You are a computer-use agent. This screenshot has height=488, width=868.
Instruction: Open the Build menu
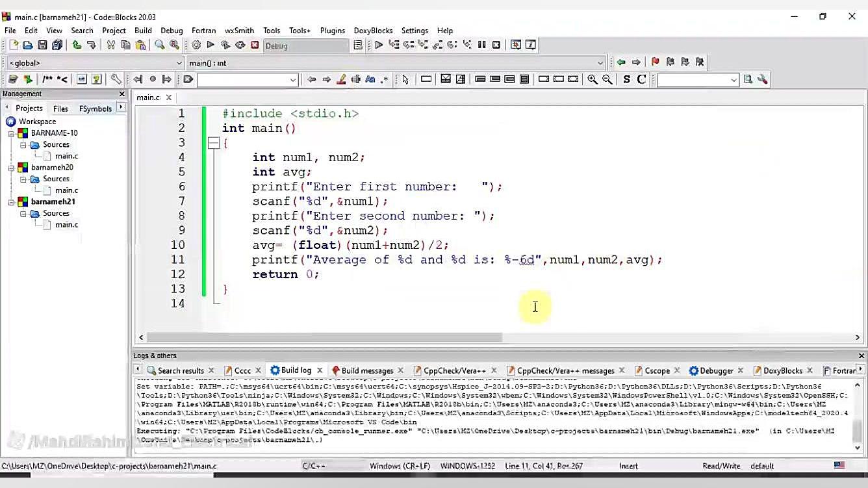point(143,31)
